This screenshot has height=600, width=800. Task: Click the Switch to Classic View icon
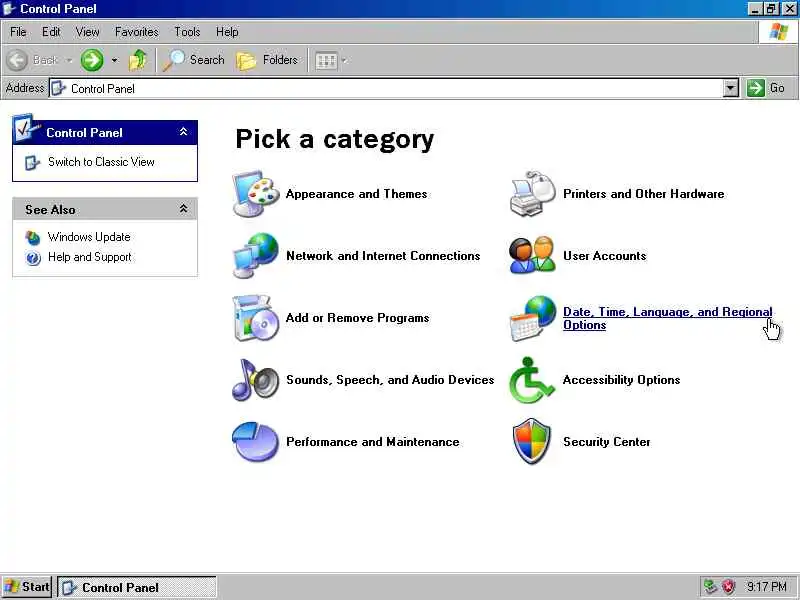[32, 163]
